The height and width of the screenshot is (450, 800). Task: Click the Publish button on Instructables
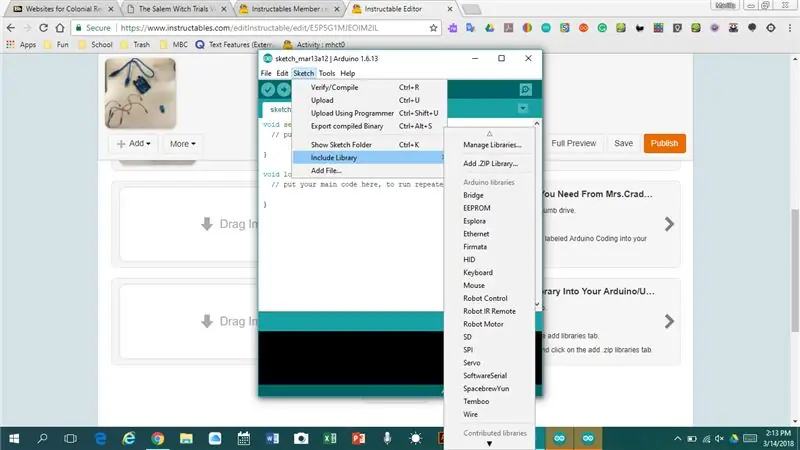click(x=664, y=143)
